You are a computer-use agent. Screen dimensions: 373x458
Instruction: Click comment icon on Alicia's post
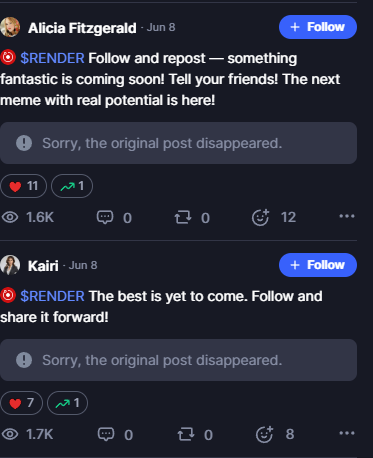tap(105, 217)
